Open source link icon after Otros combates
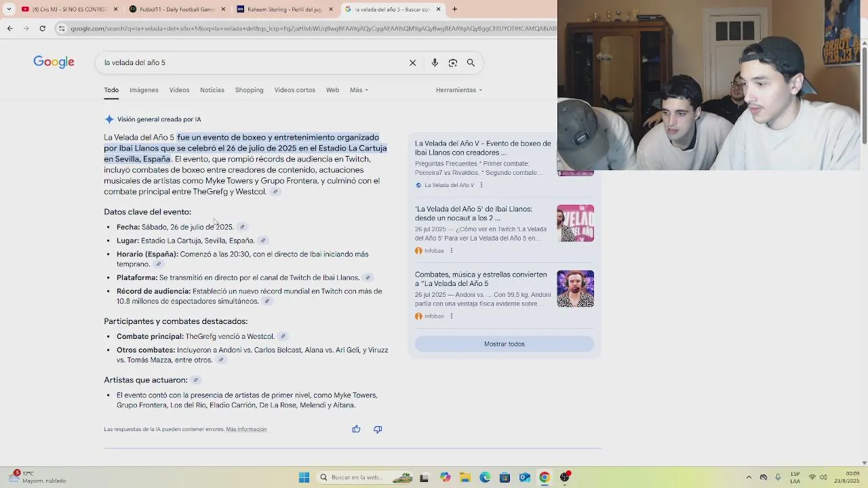868x488 pixels. [x=221, y=361]
